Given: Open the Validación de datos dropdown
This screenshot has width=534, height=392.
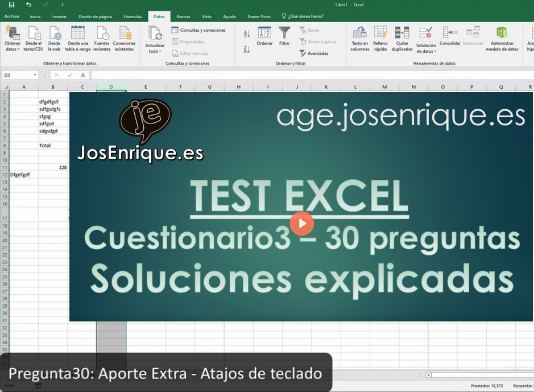Looking at the screenshot, I should point(426,51).
